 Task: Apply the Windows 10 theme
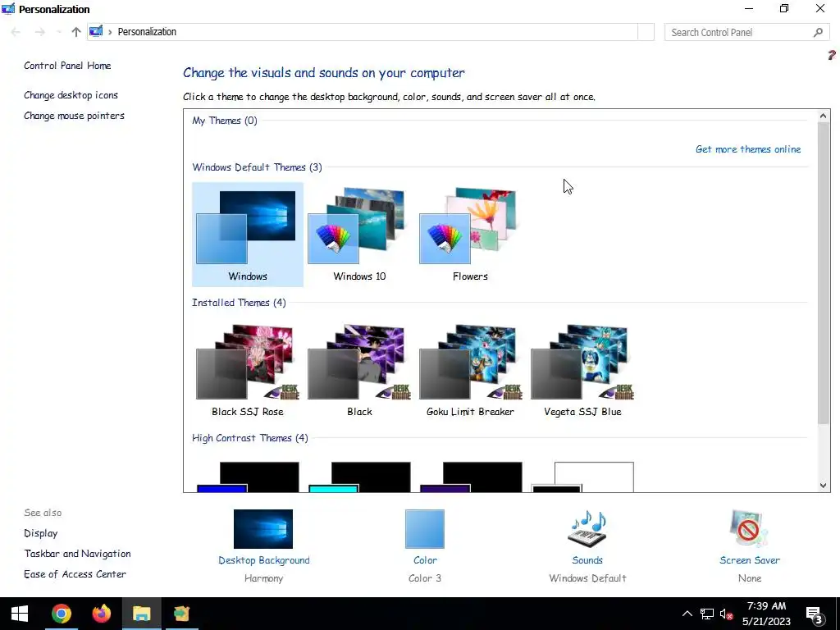tap(359, 235)
